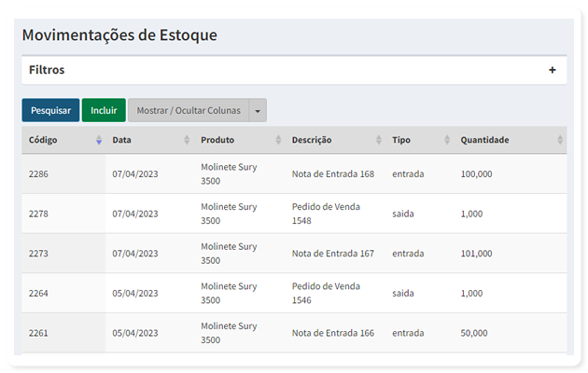Image resolution: width=588 pixels, height=373 pixels.
Task: Click quantity 1,000 in row 2264
Action: click(471, 293)
